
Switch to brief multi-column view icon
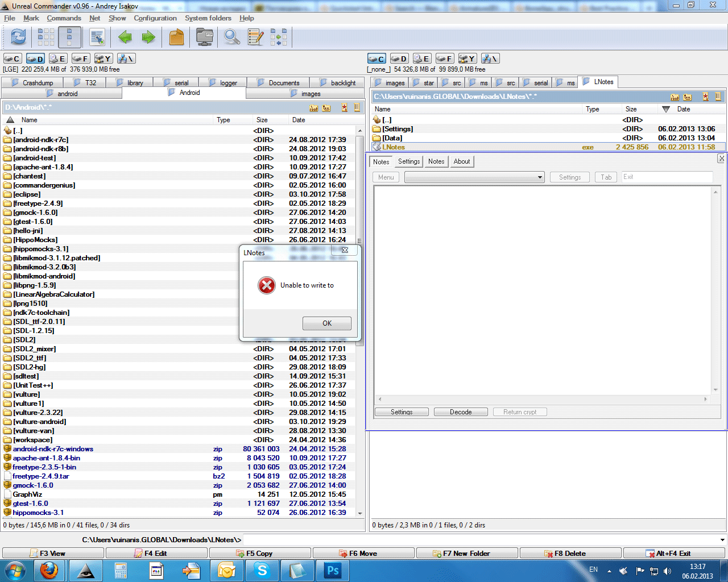[x=46, y=37]
